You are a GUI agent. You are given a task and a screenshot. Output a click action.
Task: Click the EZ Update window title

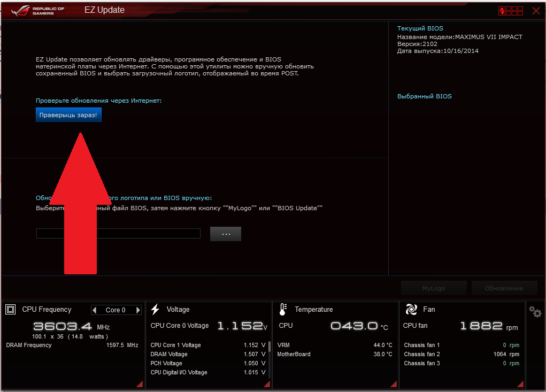pos(104,10)
